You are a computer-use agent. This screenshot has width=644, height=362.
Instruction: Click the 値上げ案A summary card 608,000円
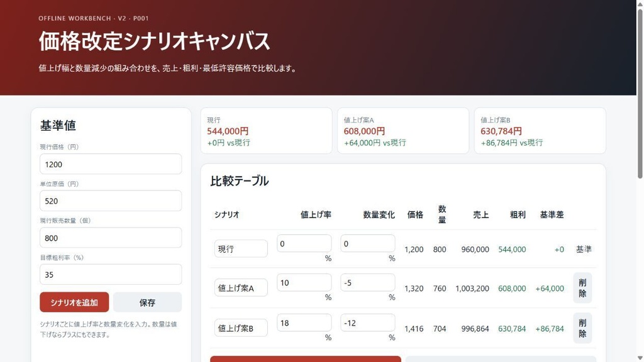coord(403,131)
